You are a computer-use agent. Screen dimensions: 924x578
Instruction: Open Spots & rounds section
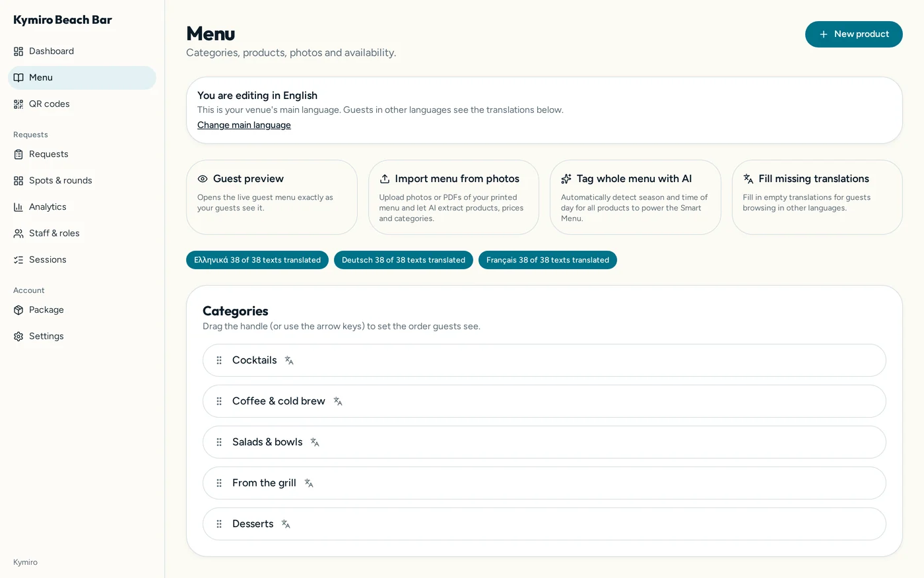pos(82,181)
